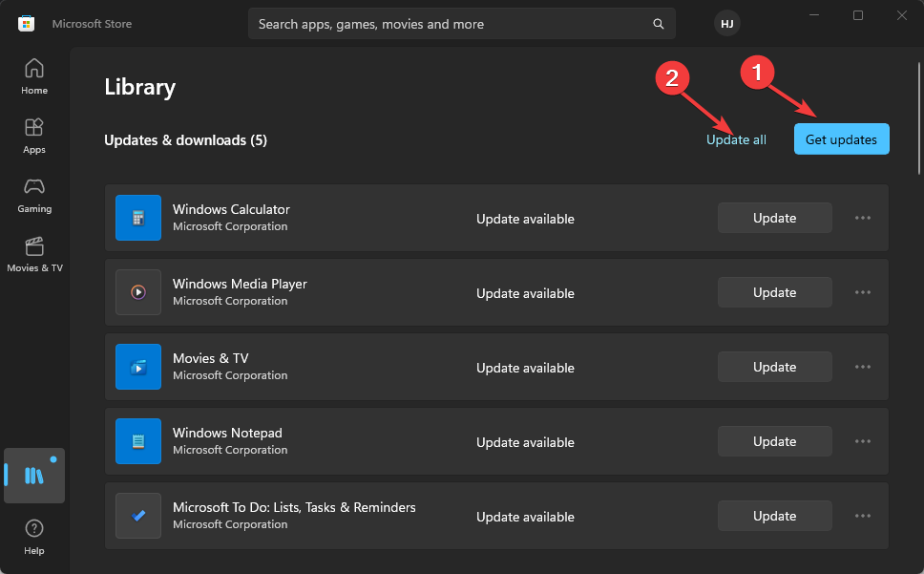
Task: Click the Get updates button
Action: [842, 139]
